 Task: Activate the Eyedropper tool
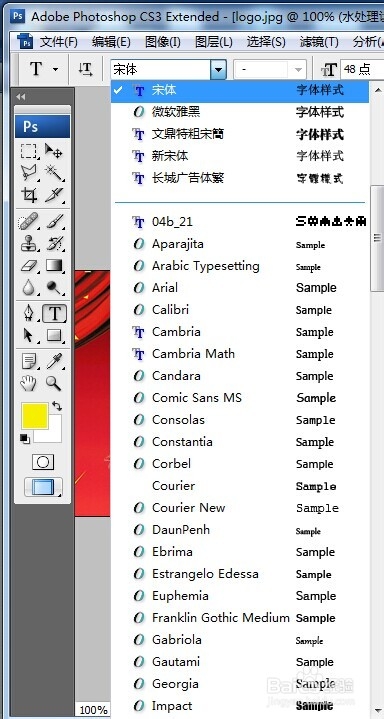54,361
